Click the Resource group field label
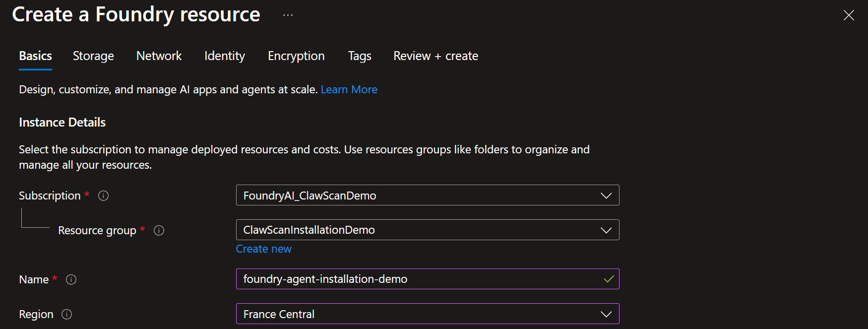 tap(97, 230)
